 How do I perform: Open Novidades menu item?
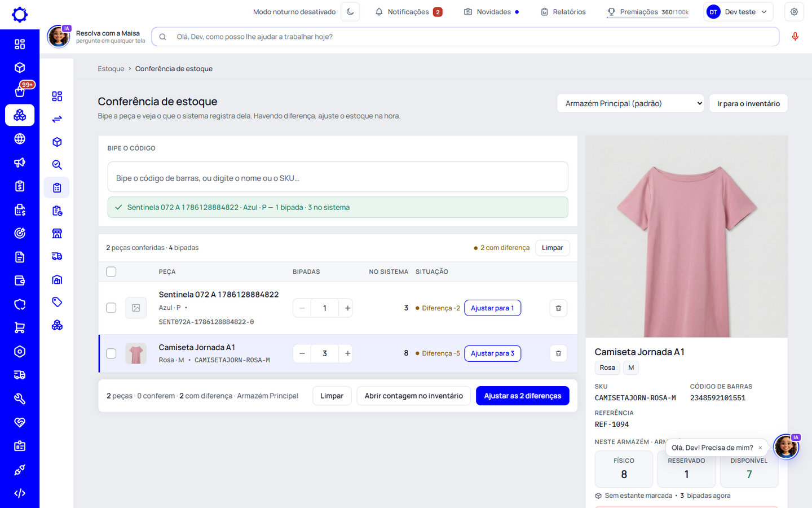[491, 12]
